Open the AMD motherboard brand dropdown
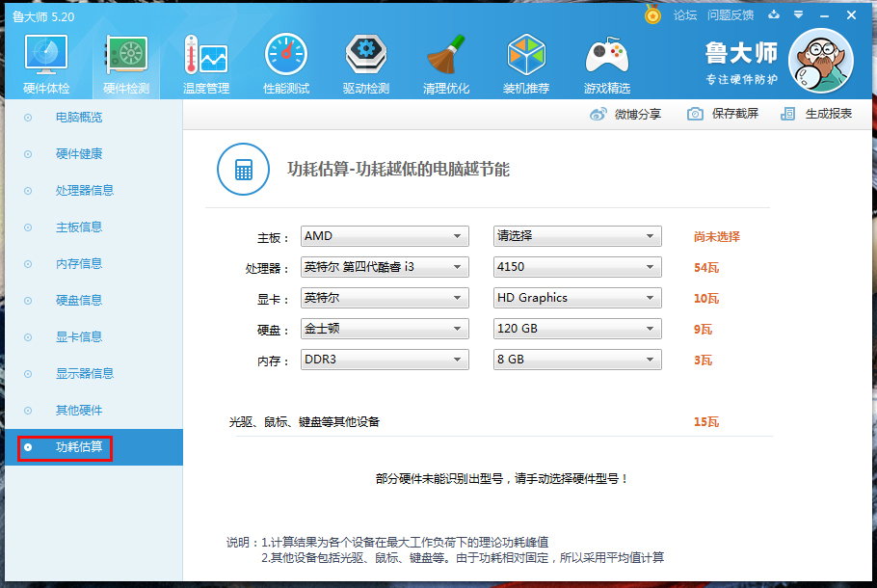The image size is (877, 588). click(384, 235)
